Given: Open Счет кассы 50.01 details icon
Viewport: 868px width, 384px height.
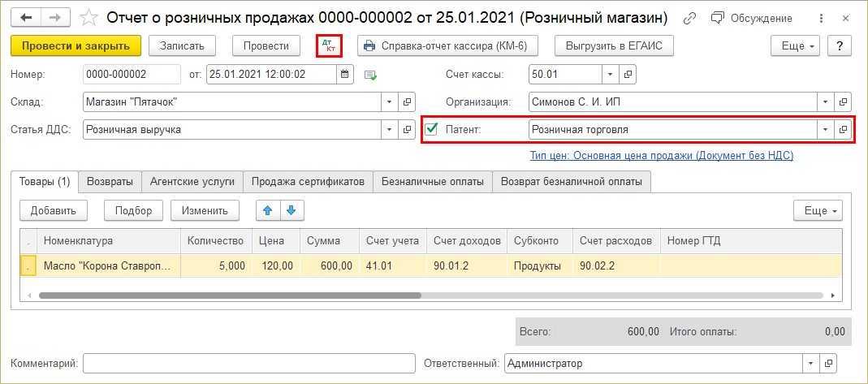Looking at the screenshot, I should (x=628, y=74).
